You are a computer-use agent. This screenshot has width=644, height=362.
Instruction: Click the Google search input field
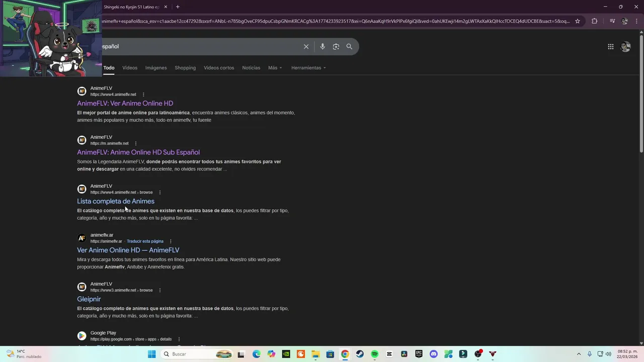tap(201, 46)
